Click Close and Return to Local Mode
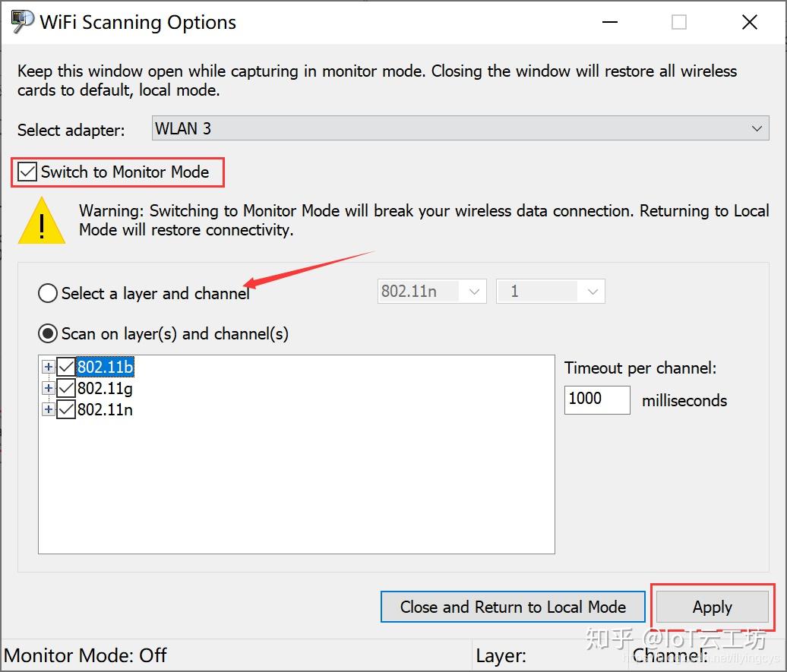787x672 pixels. pyautogui.click(x=513, y=607)
